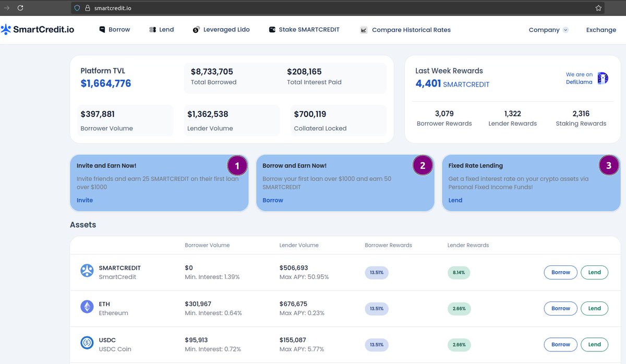Viewport: 626px width, 364px height.
Task: Click the USDC coin icon
Action: (x=87, y=343)
